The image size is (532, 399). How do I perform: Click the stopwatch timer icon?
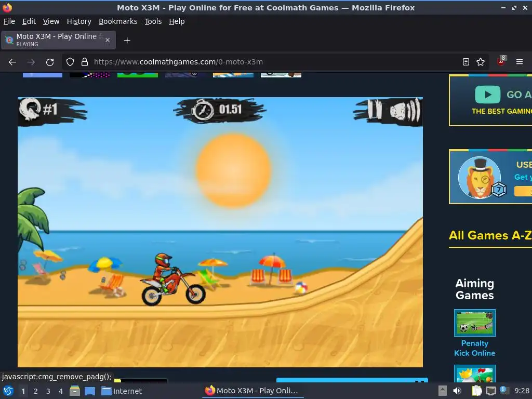(x=202, y=110)
